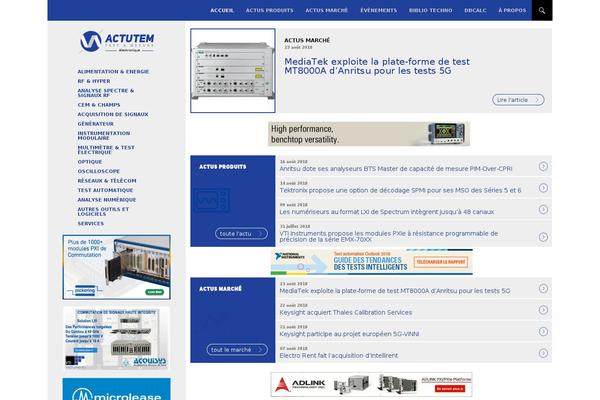
Task: Open arrow icon for Anritsu BTS Master article
Action: [543, 166]
